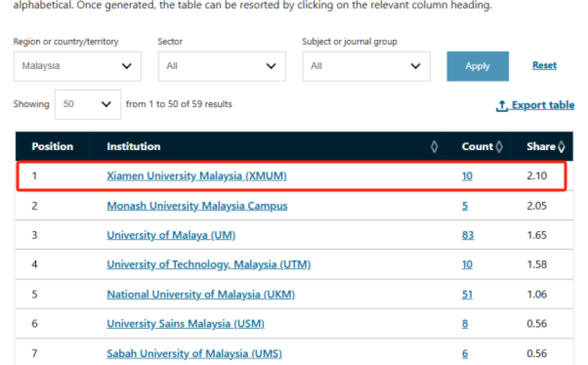
Task: Sort by Count using its sort icon
Action: tap(499, 146)
